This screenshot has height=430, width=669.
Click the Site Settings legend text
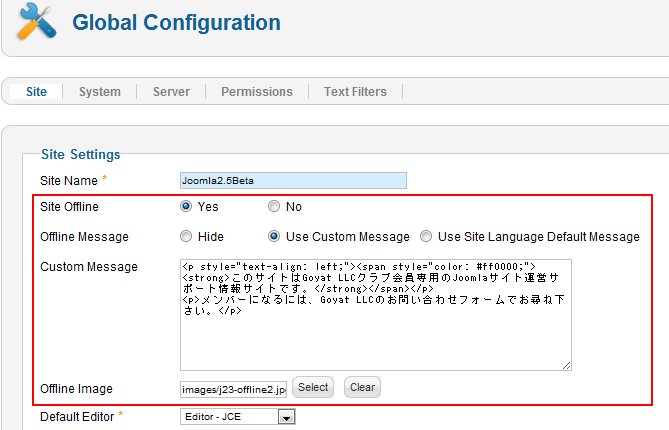tap(81, 154)
